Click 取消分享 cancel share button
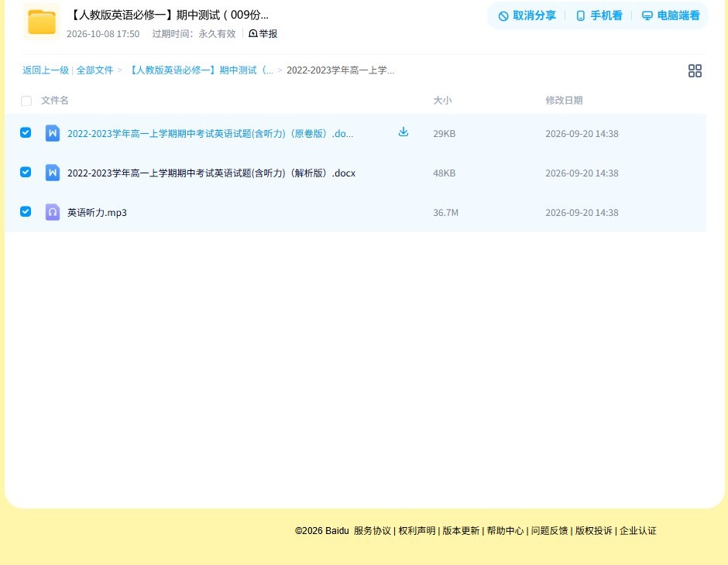Image resolution: width=728 pixels, height=565 pixels. click(x=527, y=15)
